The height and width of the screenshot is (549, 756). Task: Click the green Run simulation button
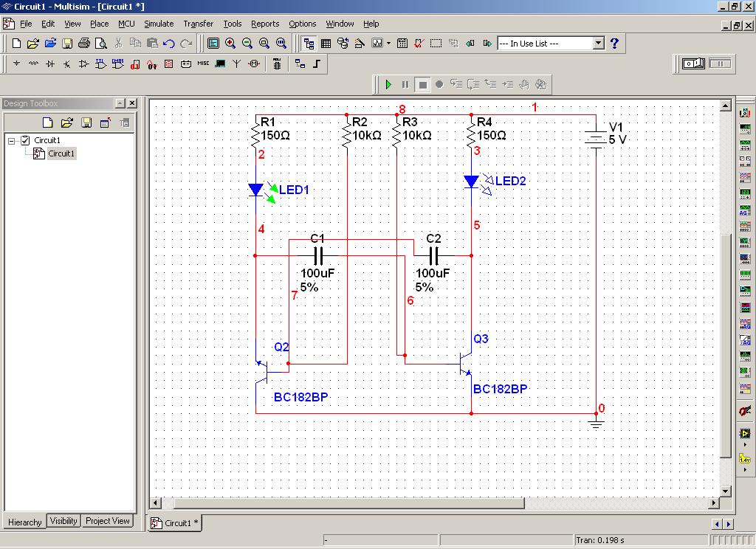click(388, 85)
